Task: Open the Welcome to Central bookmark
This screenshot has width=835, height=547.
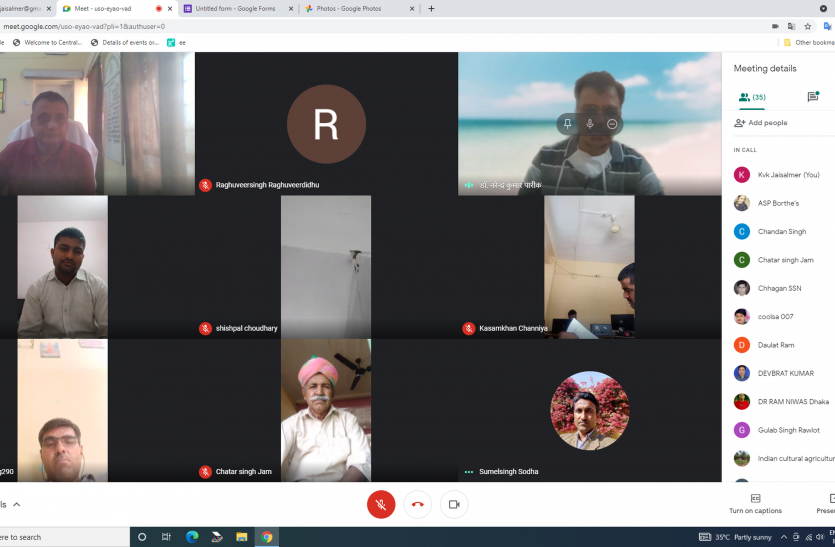Action: 47,43
